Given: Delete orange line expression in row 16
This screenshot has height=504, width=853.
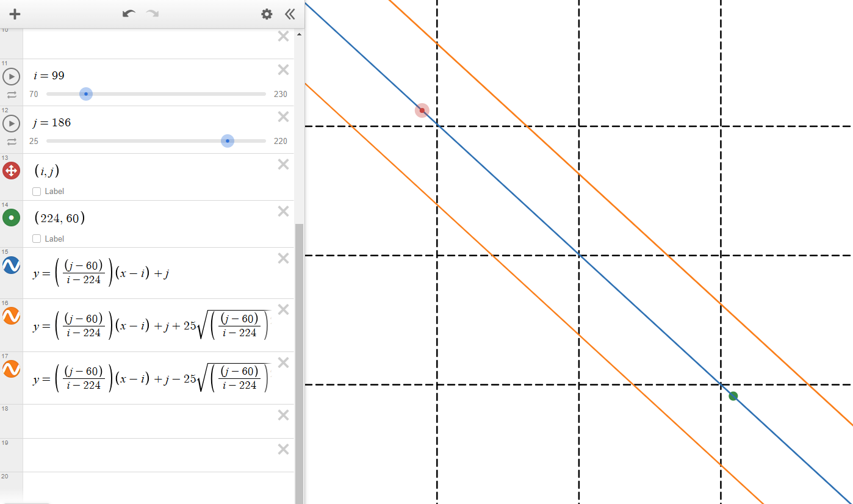Looking at the screenshot, I should tap(283, 309).
